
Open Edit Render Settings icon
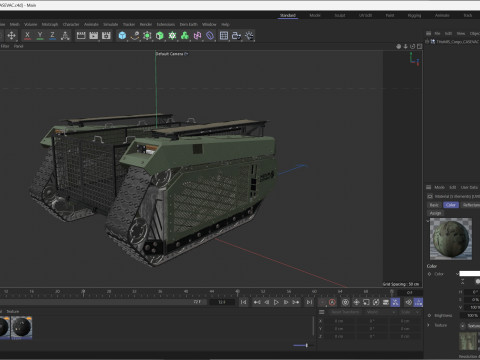106,35
